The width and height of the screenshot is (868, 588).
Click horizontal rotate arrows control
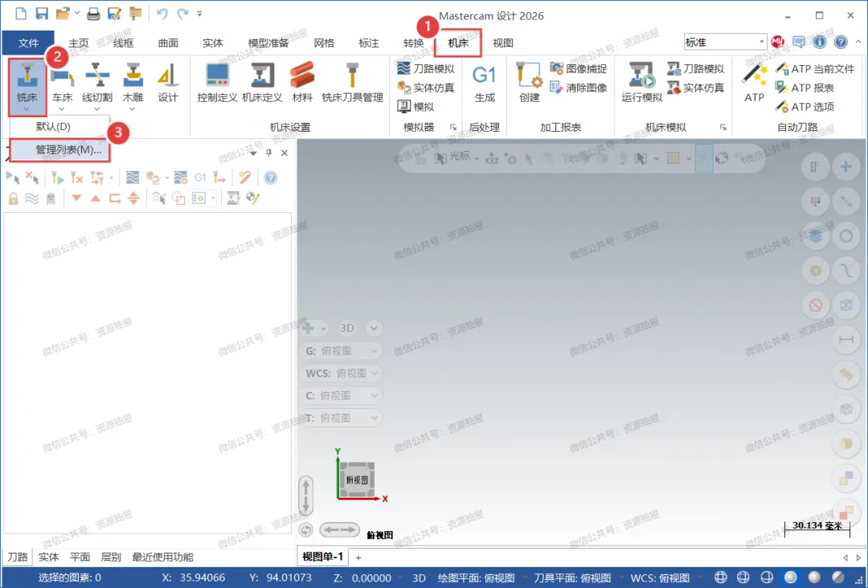click(x=340, y=530)
